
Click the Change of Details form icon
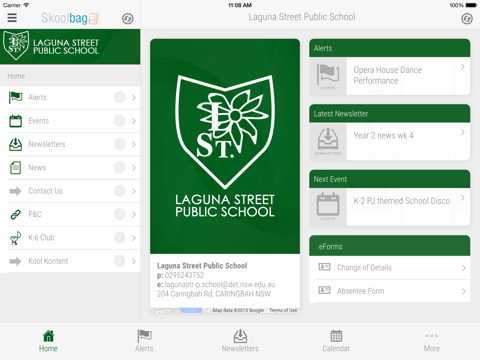(324, 267)
